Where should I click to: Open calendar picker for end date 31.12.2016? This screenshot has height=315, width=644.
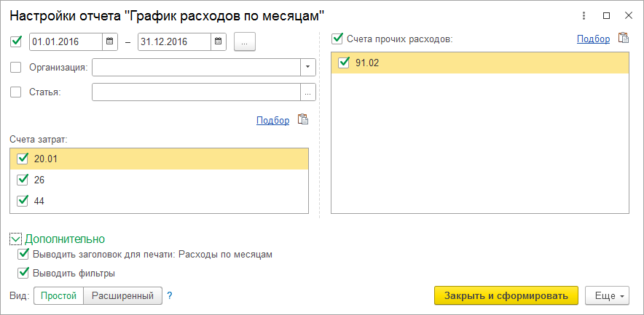click(218, 42)
